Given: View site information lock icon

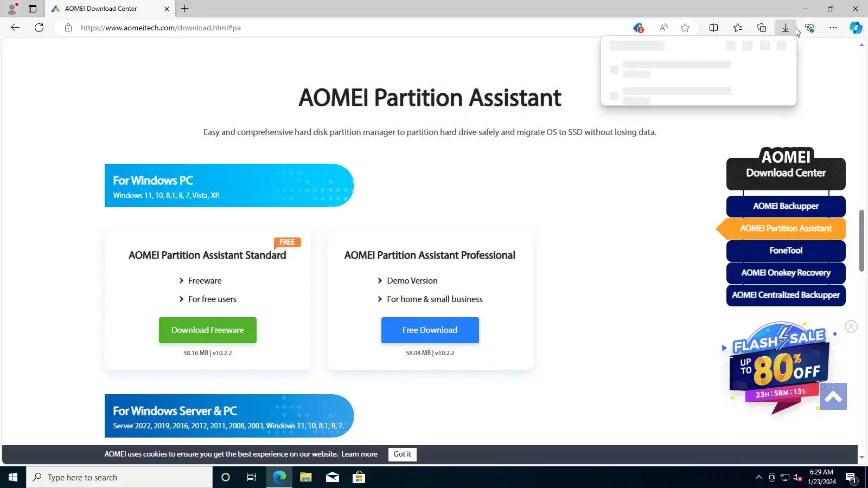Looking at the screenshot, I should pos(68,28).
